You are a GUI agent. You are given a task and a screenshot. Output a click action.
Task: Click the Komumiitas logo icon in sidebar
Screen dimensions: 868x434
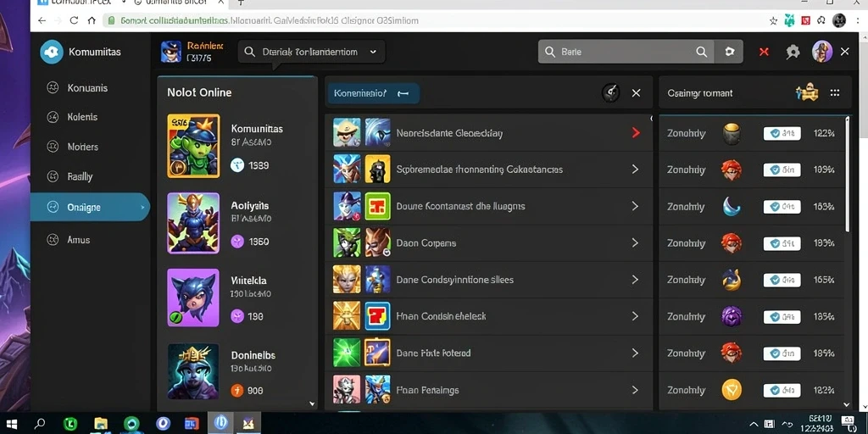coord(52,52)
